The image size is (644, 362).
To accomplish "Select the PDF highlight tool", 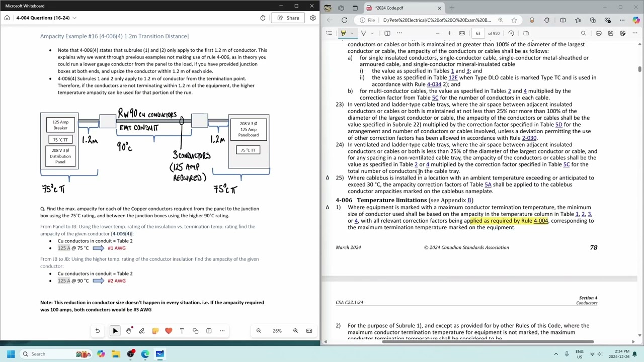I will pos(343,33).
